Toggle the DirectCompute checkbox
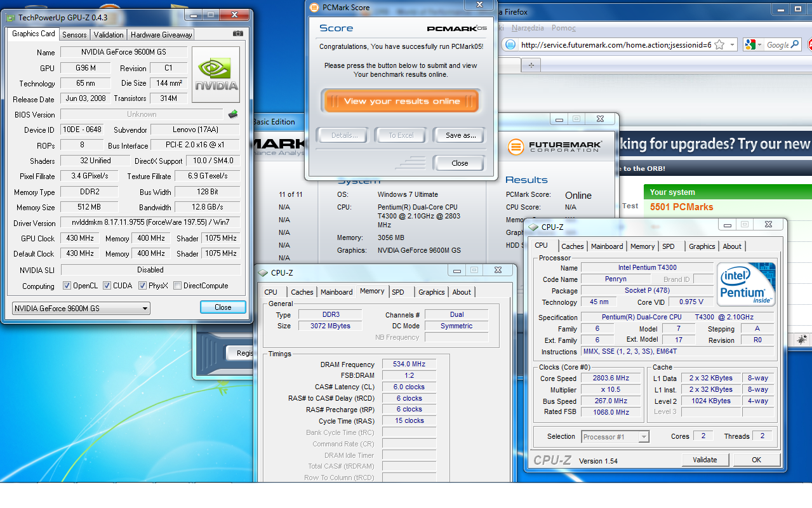The image size is (812, 508). pos(177,286)
